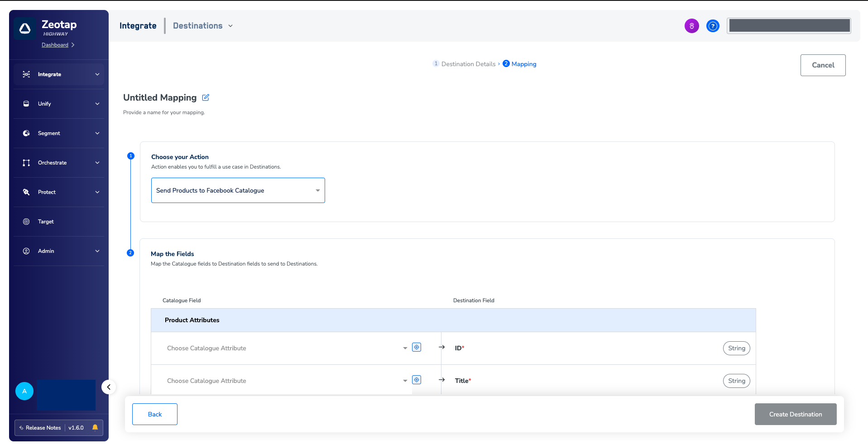Open Choose Catalogue Attribute dropdown for ID

tap(287, 348)
